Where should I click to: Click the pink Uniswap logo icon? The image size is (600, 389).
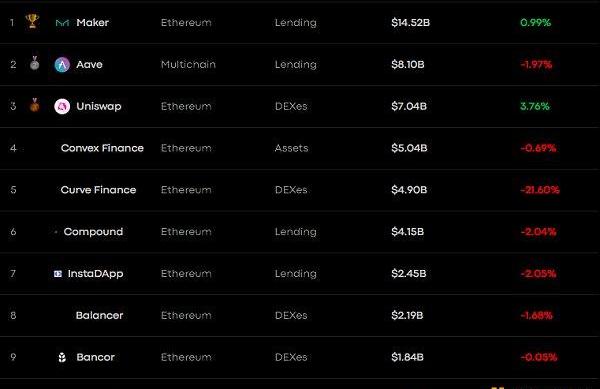pyautogui.click(x=62, y=106)
